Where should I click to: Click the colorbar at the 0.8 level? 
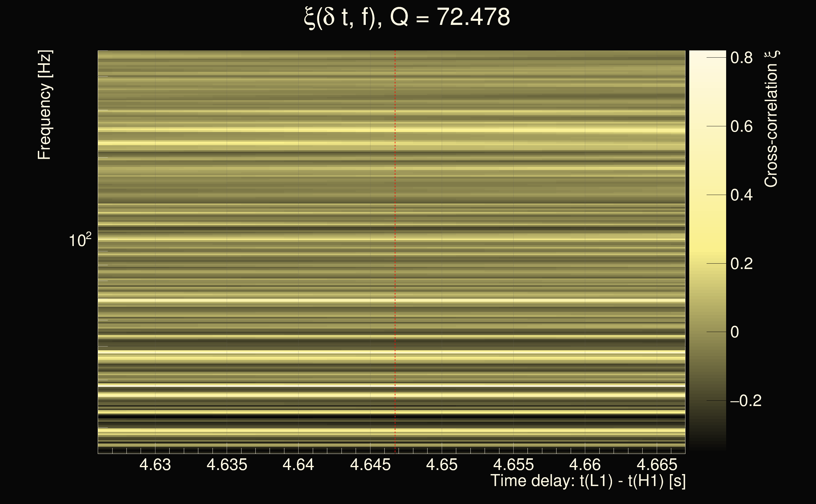(708, 58)
